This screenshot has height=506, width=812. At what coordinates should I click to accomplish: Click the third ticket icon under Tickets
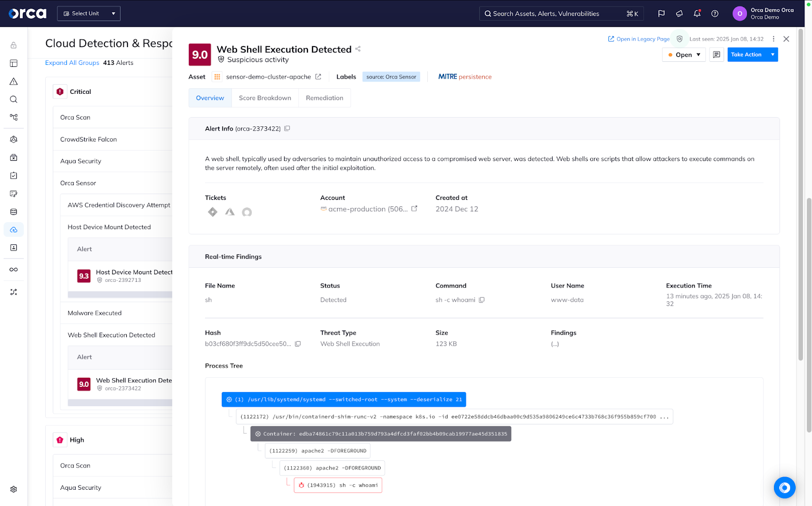point(247,212)
